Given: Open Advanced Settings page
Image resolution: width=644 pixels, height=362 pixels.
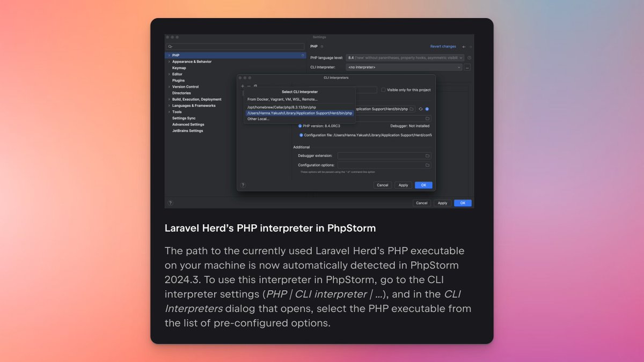Looking at the screenshot, I should tap(188, 124).
